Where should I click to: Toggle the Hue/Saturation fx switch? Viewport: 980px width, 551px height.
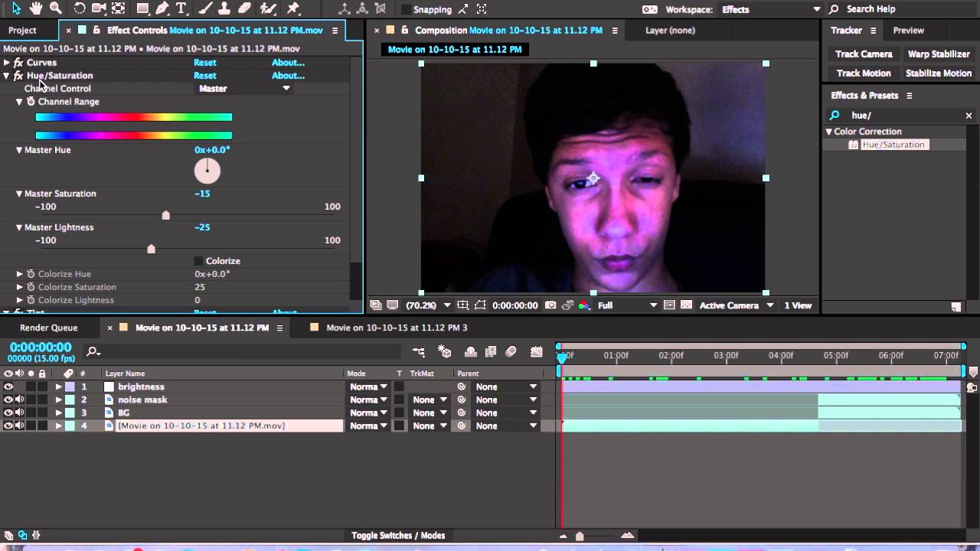coord(18,76)
